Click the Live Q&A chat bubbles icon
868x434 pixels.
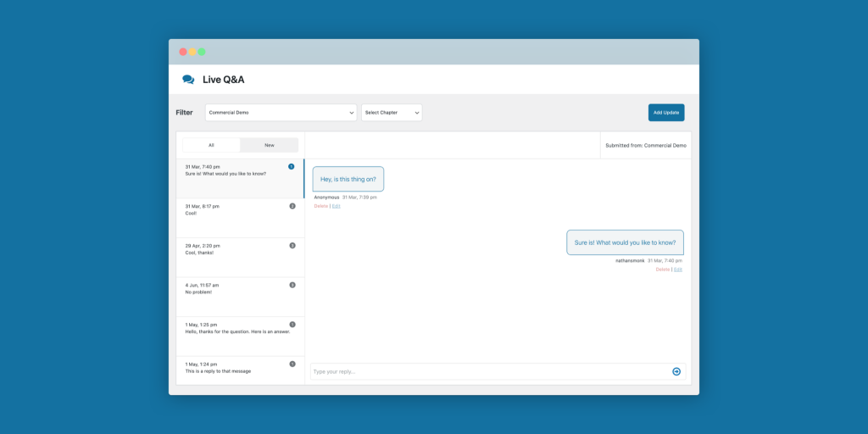click(188, 80)
